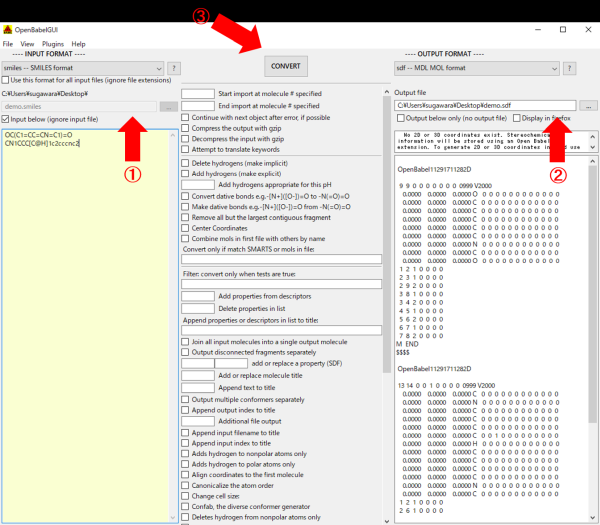Toggle 'Input below (ignore input file)' checkbox
Image resolution: width=600 pixels, height=525 pixels.
pyautogui.click(x=7, y=118)
